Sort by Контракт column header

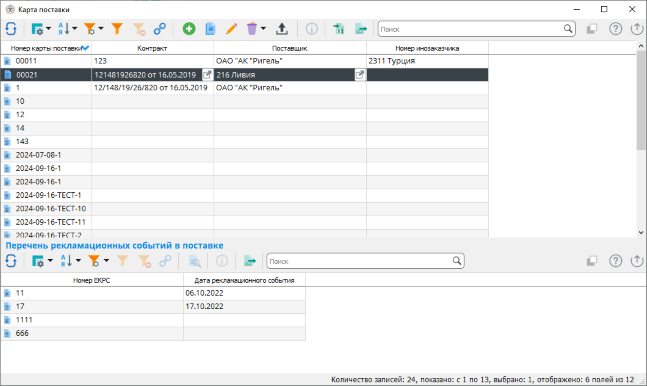pos(152,48)
